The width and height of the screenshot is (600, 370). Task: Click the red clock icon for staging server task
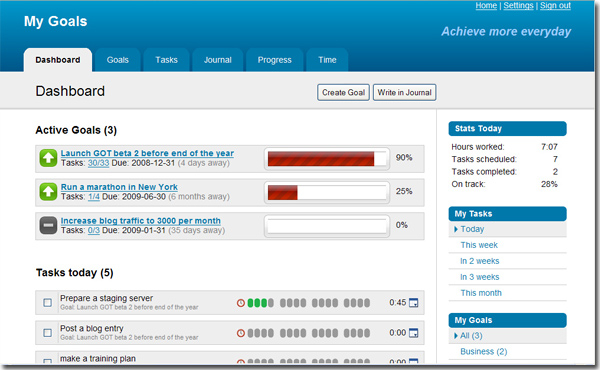point(241,303)
